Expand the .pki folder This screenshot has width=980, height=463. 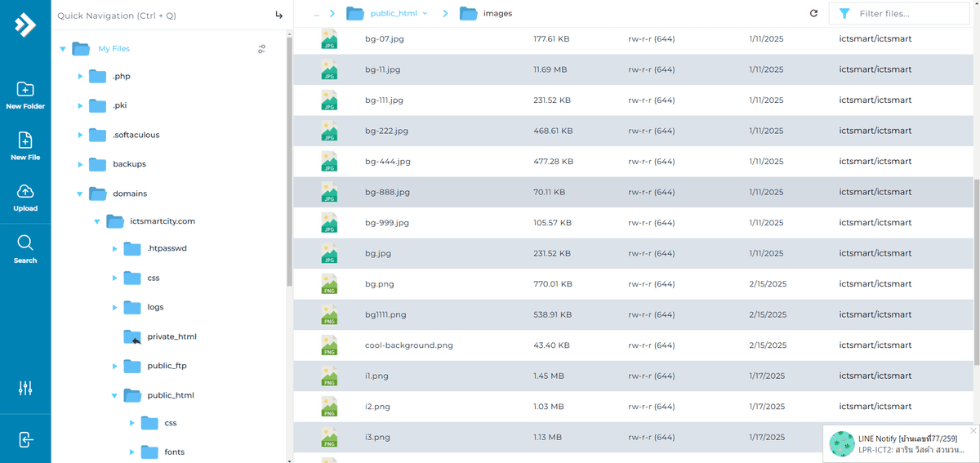point(80,105)
